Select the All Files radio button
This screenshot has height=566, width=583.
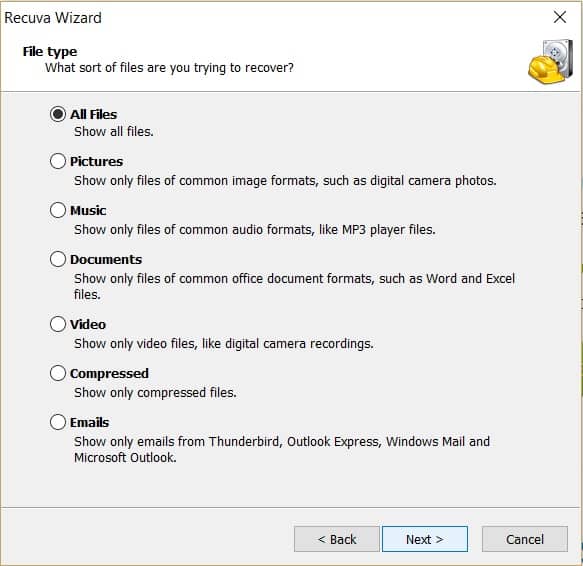coord(58,114)
